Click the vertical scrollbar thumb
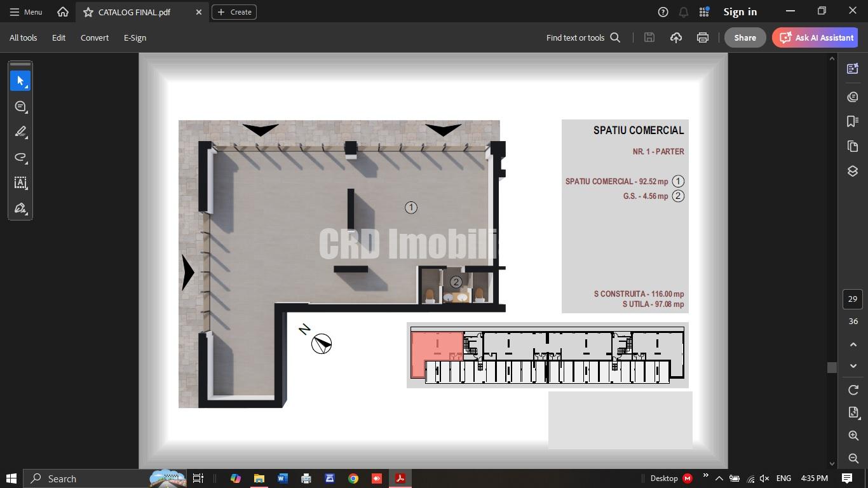This screenshot has height=488, width=868. [832, 367]
